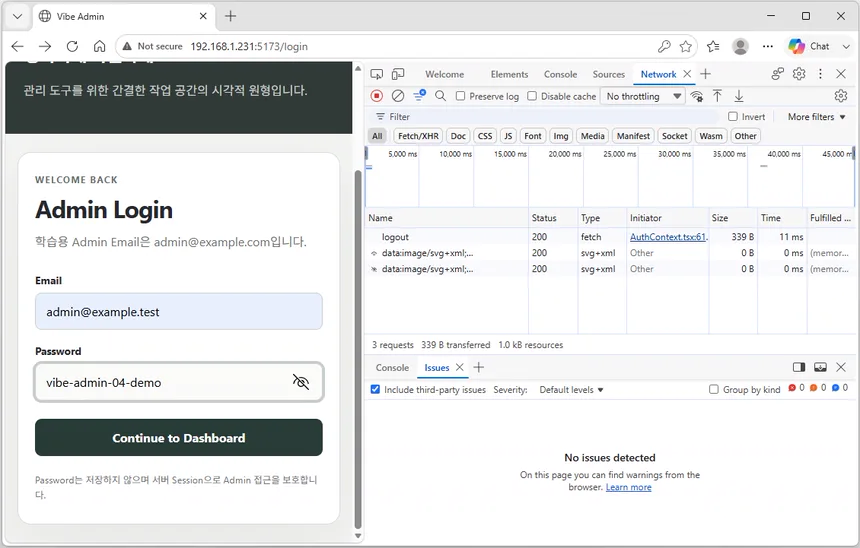Open the Default levels severity dropdown

click(x=571, y=390)
